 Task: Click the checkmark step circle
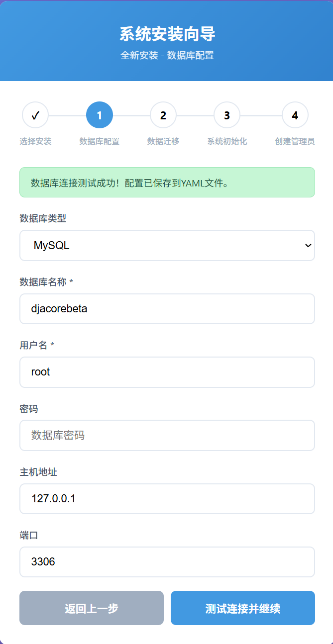click(35, 115)
